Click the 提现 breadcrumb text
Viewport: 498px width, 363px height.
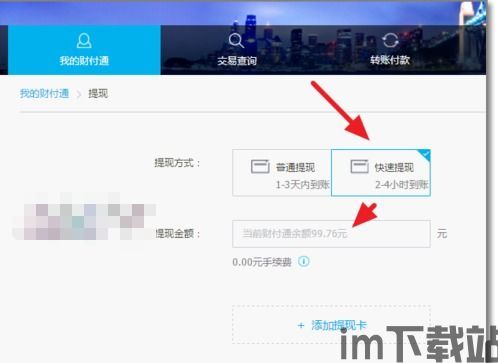(98, 94)
